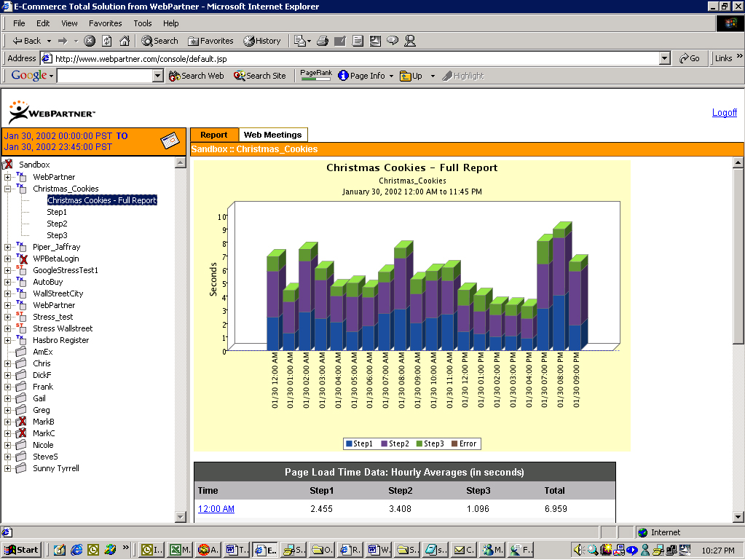The width and height of the screenshot is (745, 560).
Task: Open the calendar date range picker icon
Action: [x=170, y=141]
